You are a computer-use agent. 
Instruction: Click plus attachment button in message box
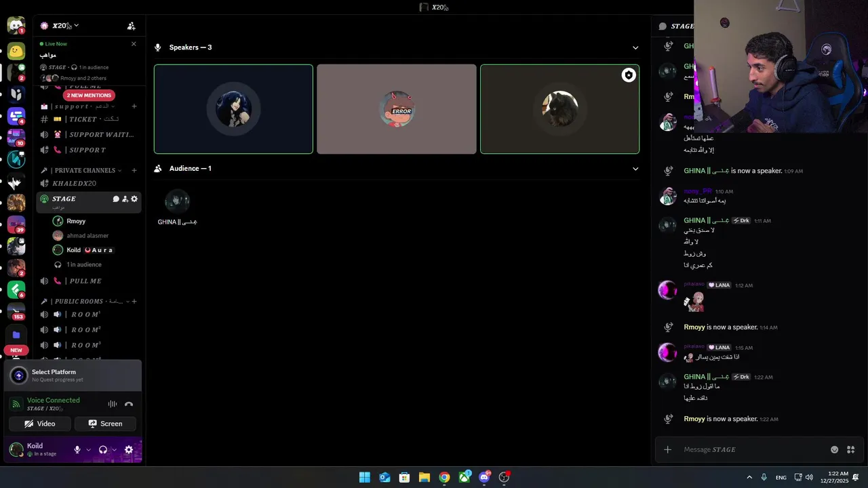(x=667, y=449)
